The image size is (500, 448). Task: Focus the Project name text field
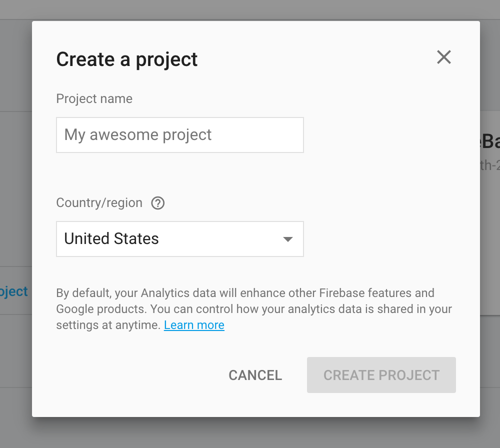(x=179, y=135)
